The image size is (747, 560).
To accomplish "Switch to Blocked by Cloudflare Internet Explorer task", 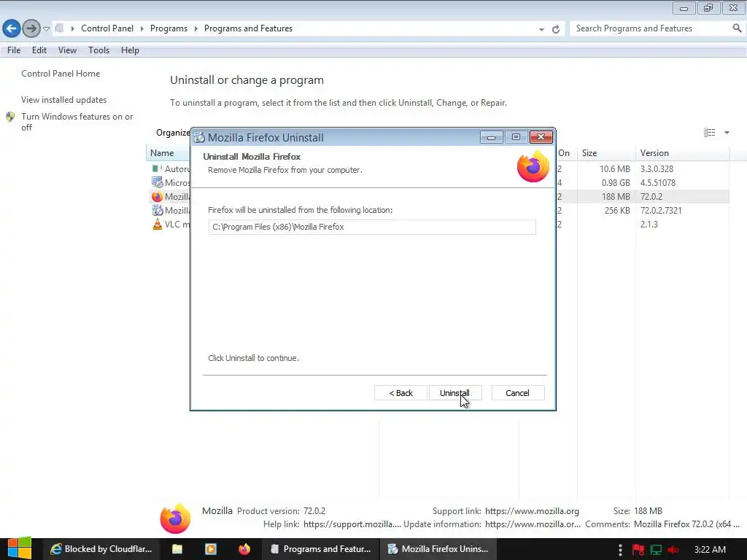I will point(101,549).
